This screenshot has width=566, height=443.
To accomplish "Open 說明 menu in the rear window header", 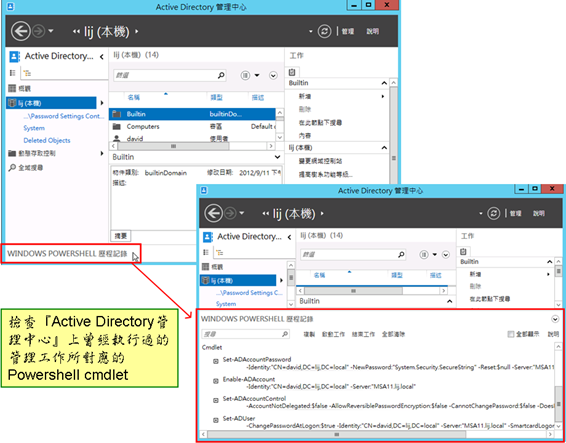I will pyautogui.click(x=373, y=31).
